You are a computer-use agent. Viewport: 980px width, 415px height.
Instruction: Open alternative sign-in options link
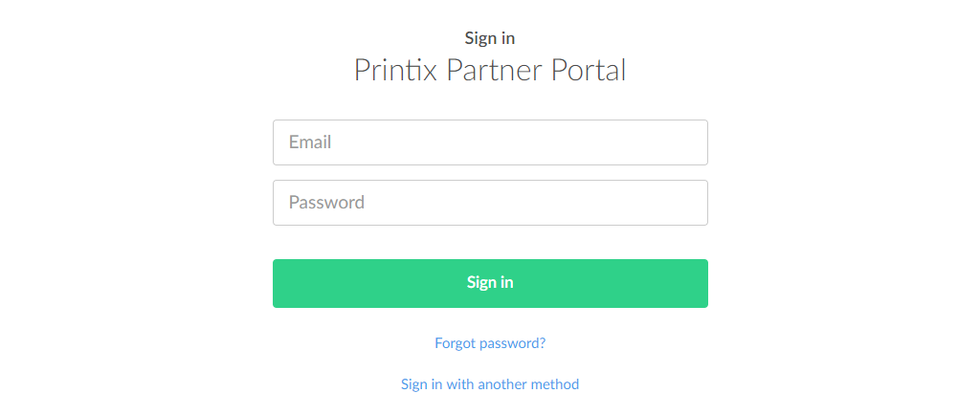pyautogui.click(x=490, y=384)
